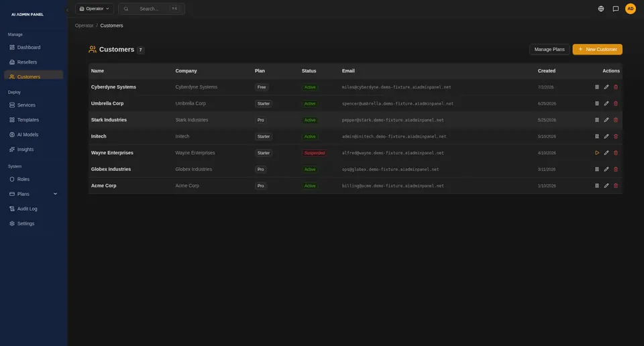
Task: Open Settings in the sidebar
Action: (34, 223)
